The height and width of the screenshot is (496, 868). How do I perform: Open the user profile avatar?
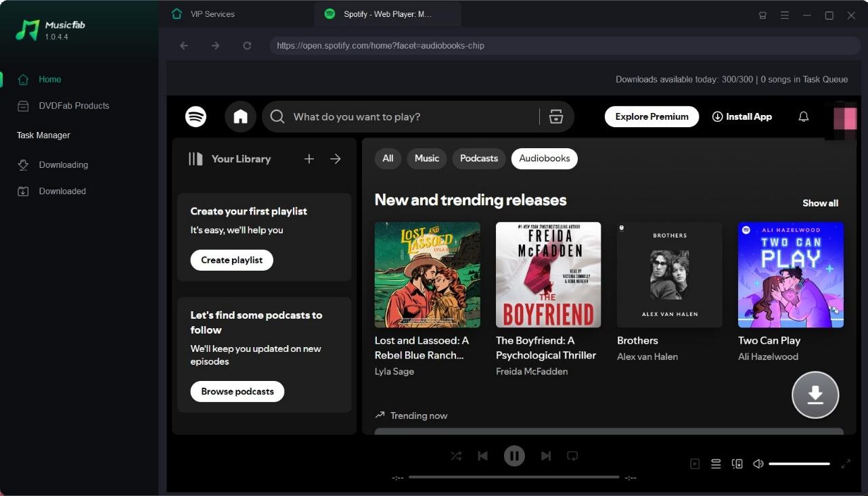[846, 118]
